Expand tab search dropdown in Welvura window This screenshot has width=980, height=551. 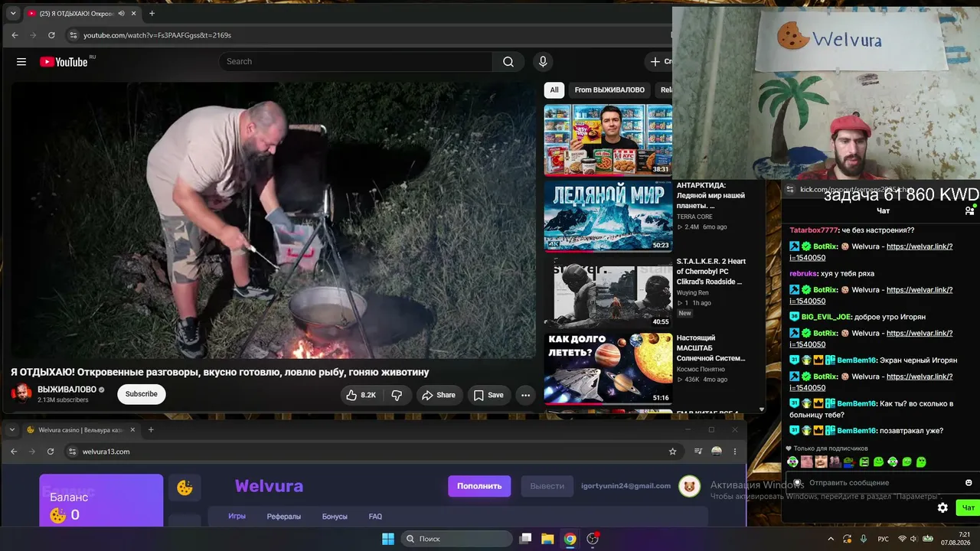point(12,430)
